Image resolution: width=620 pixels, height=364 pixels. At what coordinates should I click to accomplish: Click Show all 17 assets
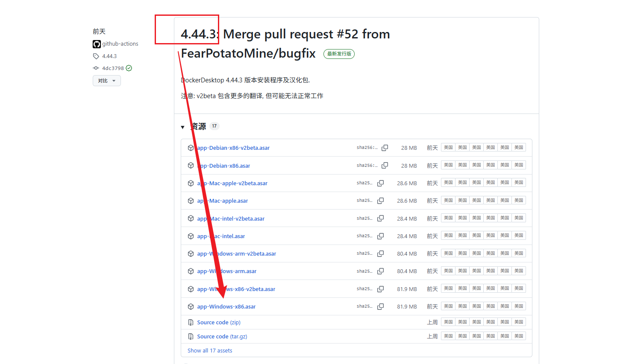click(210, 350)
